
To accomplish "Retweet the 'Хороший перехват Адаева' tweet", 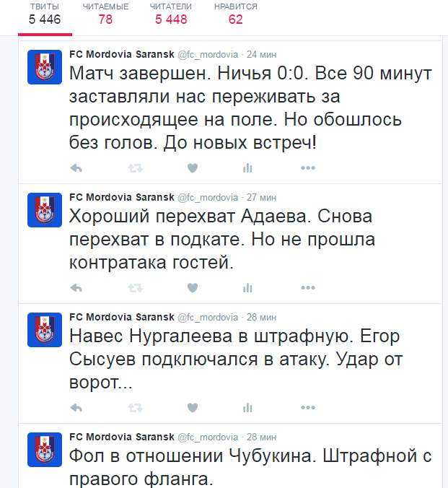I will 135,288.
